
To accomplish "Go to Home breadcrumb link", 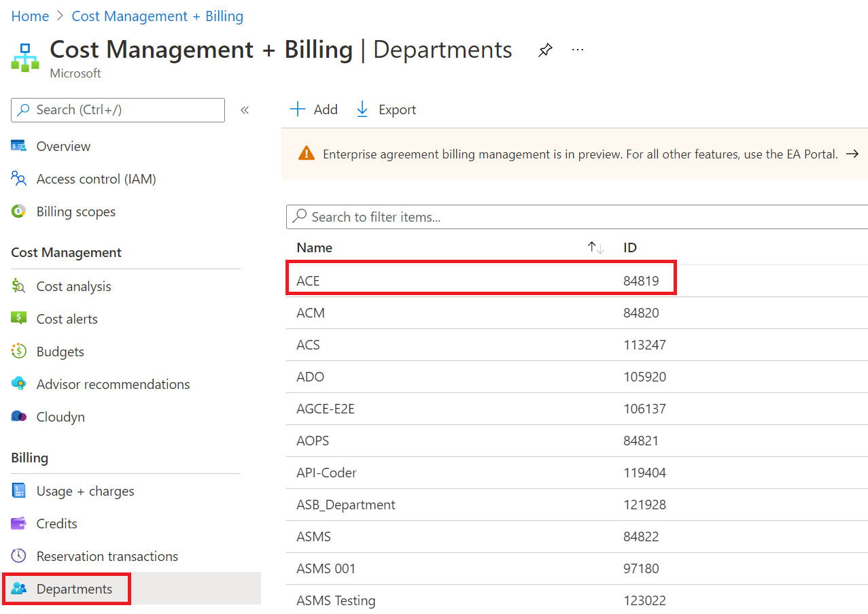I will click(x=30, y=16).
